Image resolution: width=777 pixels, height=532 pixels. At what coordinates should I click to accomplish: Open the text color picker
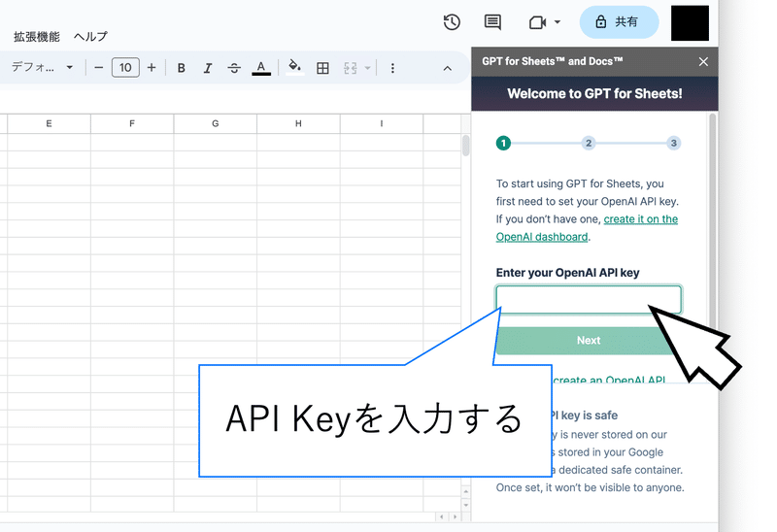pyautogui.click(x=261, y=68)
